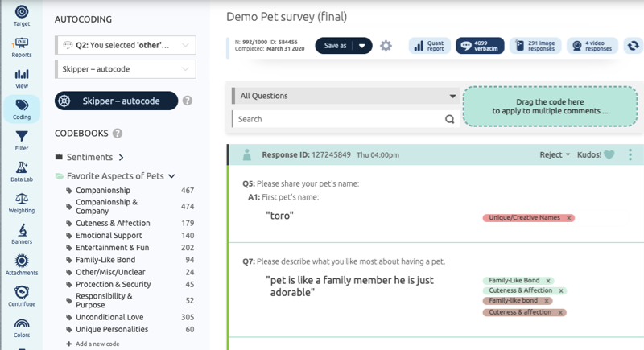This screenshot has height=350, width=644.
Task: Open Data Lab flask icon
Action: [22, 172]
